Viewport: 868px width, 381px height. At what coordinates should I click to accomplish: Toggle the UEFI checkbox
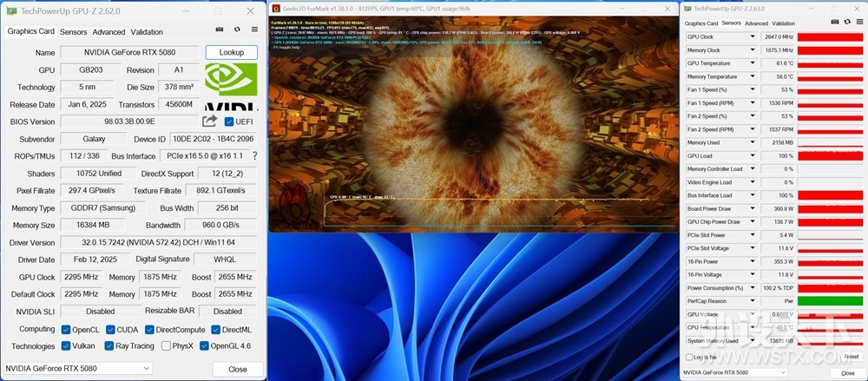(229, 122)
